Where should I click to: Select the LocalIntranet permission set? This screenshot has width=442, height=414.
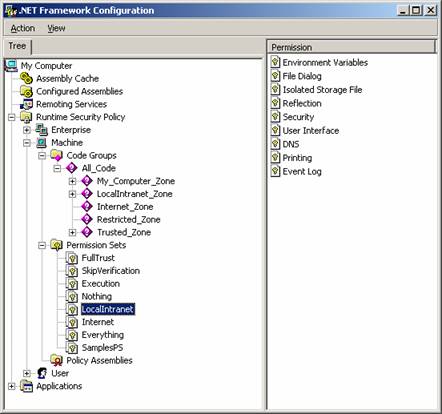tap(108, 309)
